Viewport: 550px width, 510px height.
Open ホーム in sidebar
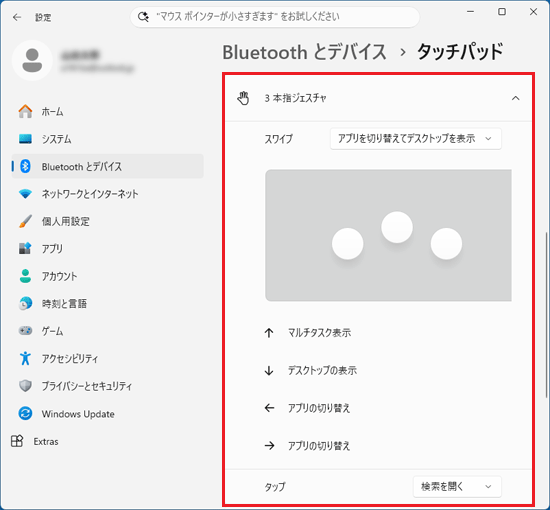click(107, 112)
